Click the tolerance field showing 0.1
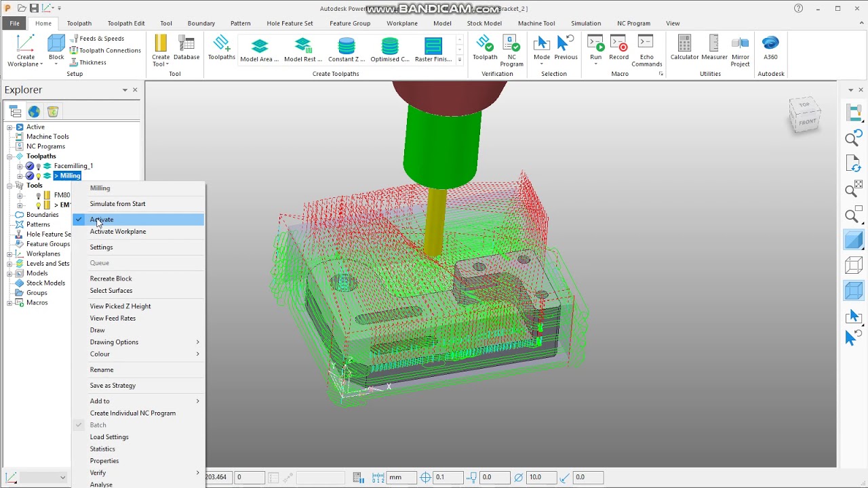Viewport: 868px width, 488px height. pyautogui.click(x=448, y=477)
